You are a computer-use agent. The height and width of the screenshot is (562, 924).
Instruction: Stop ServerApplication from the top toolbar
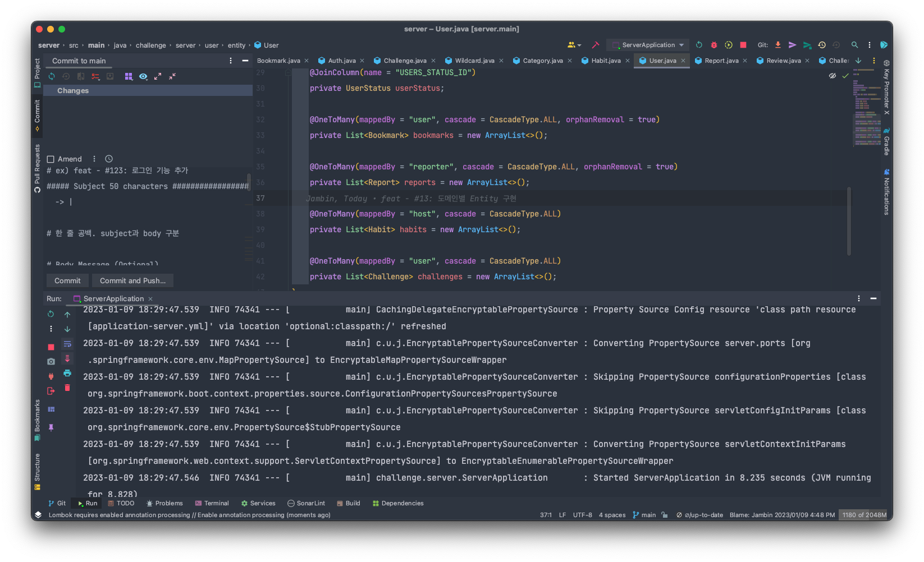(x=743, y=45)
